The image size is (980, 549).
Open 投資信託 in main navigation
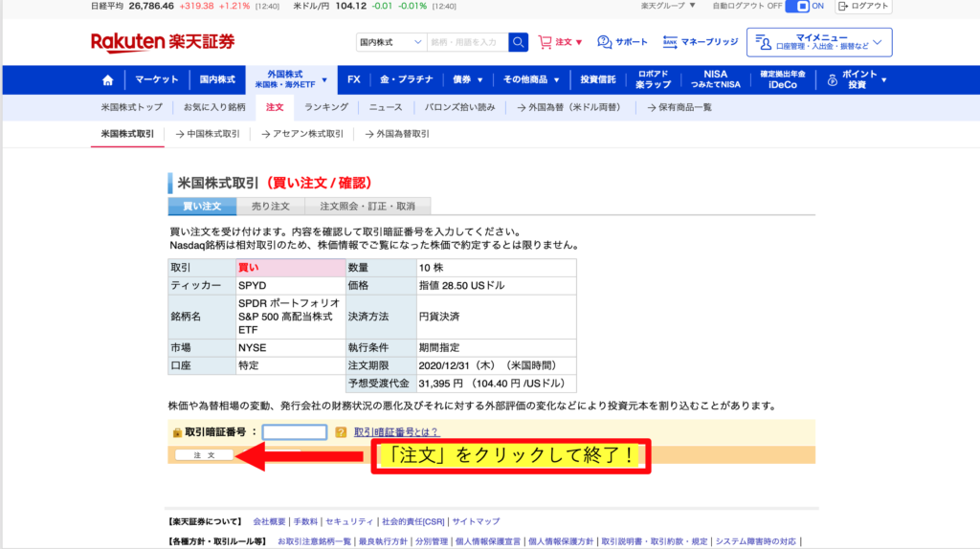(597, 79)
